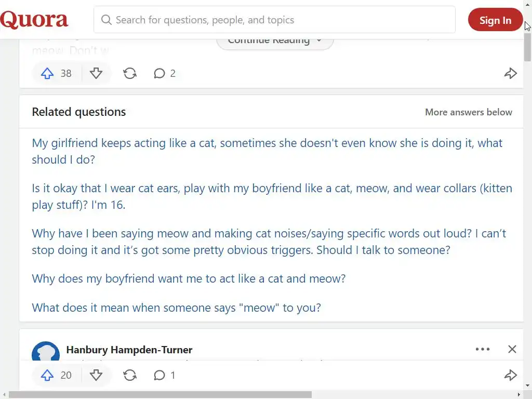This screenshot has width=532, height=399.
Task: Downvote the answer with 38 upvotes
Action: point(96,73)
